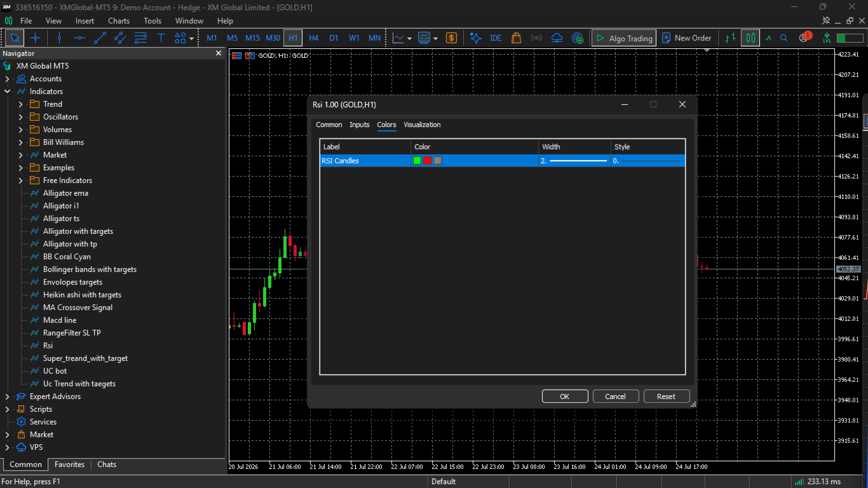The height and width of the screenshot is (488, 868).
Task: Collapse the Indicators tree node
Action: point(8,91)
